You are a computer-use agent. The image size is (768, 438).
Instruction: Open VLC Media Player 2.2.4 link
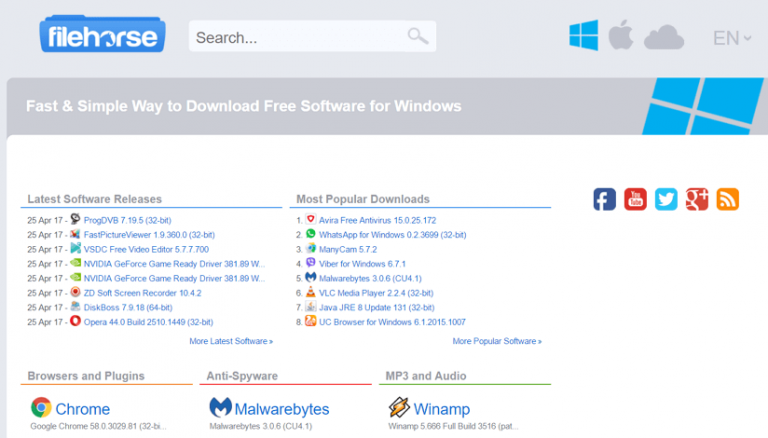(377, 293)
